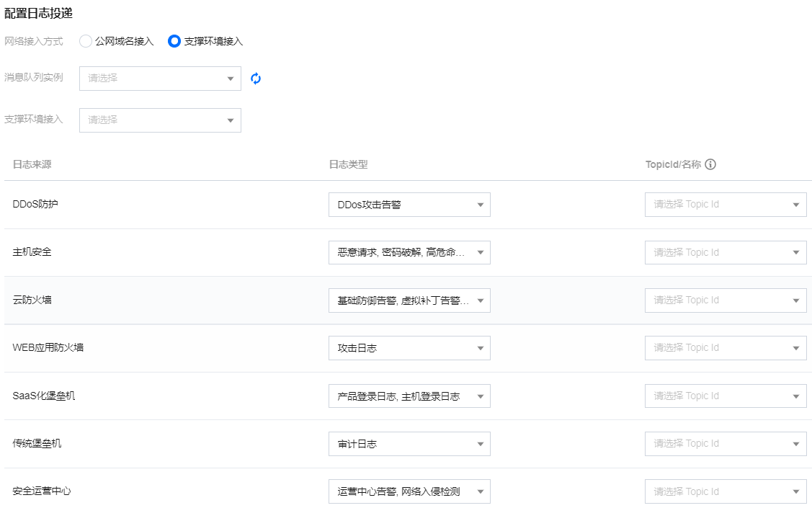This screenshot has height=508, width=812.
Task: Click the 安全运营中心 log source cell
Action: [x=42, y=491]
